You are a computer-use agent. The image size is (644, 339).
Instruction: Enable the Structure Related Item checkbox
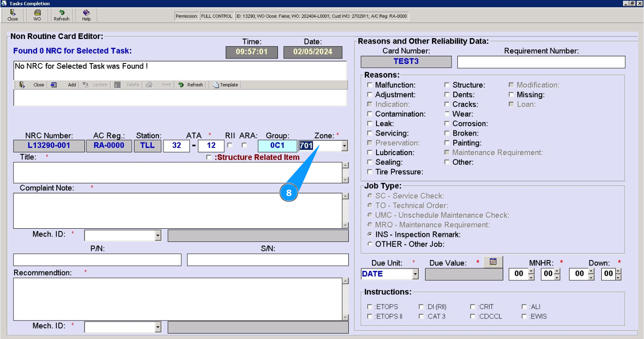(208, 157)
